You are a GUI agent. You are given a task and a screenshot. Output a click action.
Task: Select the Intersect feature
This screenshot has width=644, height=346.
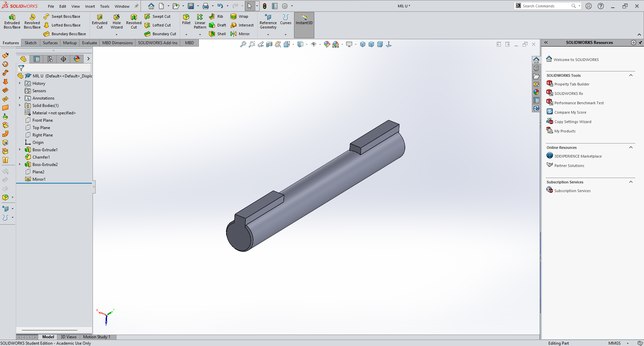click(x=242, y=25)
